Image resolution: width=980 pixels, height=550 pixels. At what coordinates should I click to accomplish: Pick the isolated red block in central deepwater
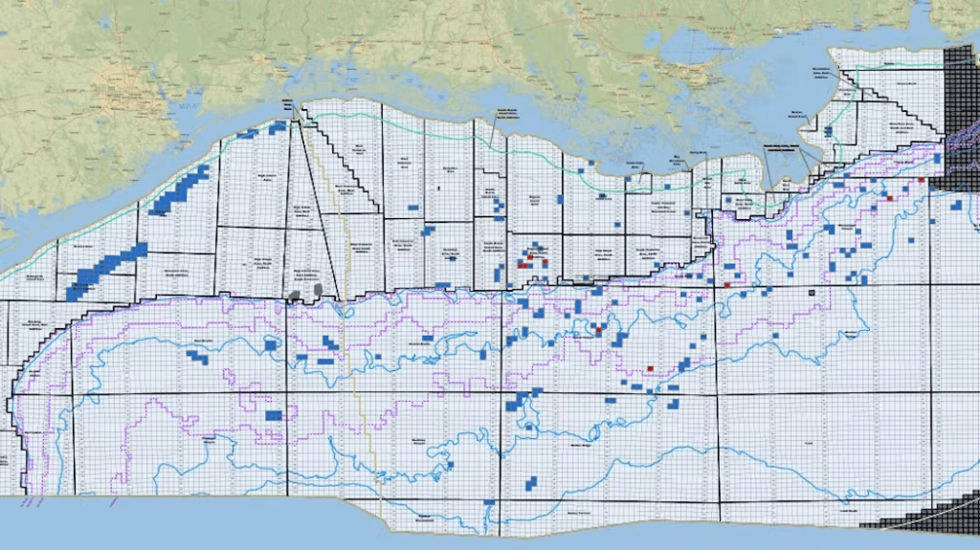click(x=649, y=367)
